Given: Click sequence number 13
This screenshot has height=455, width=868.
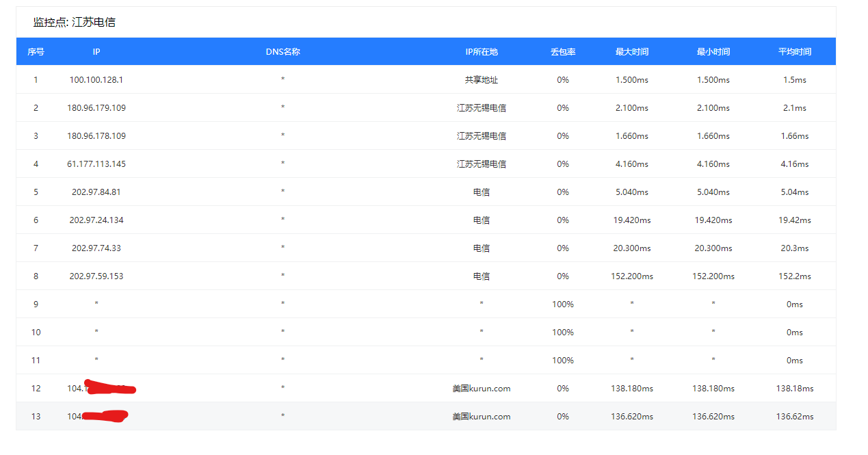Looking at the screenshot, I should click(x=36, y=417).
